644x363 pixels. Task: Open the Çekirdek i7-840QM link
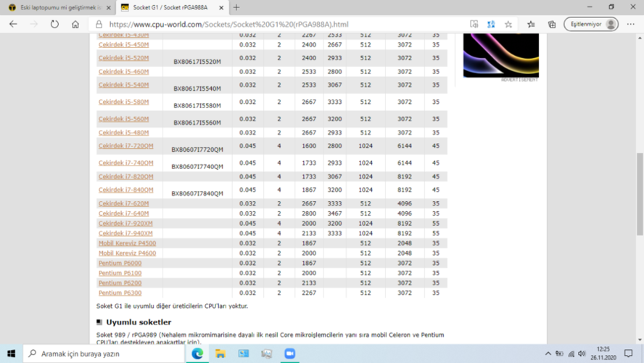click(x=125, y=189)
